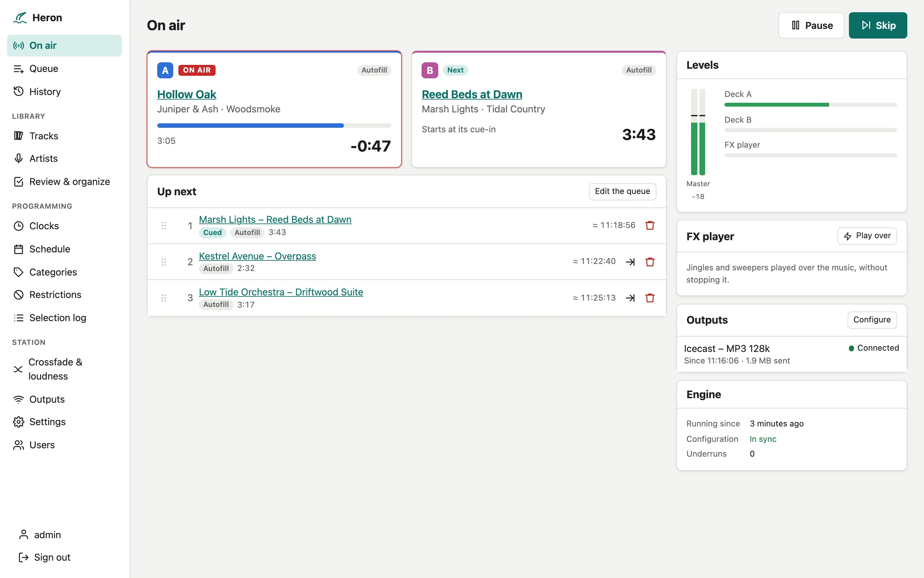This screenshot has width=924, height=578.
Task: Skip the current track
Action: 878,25
